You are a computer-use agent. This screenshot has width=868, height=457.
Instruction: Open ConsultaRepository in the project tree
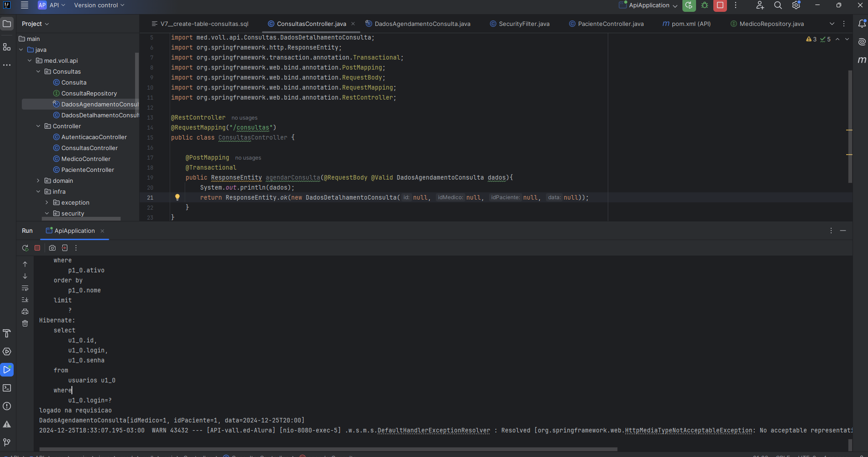tap(89, 93)
